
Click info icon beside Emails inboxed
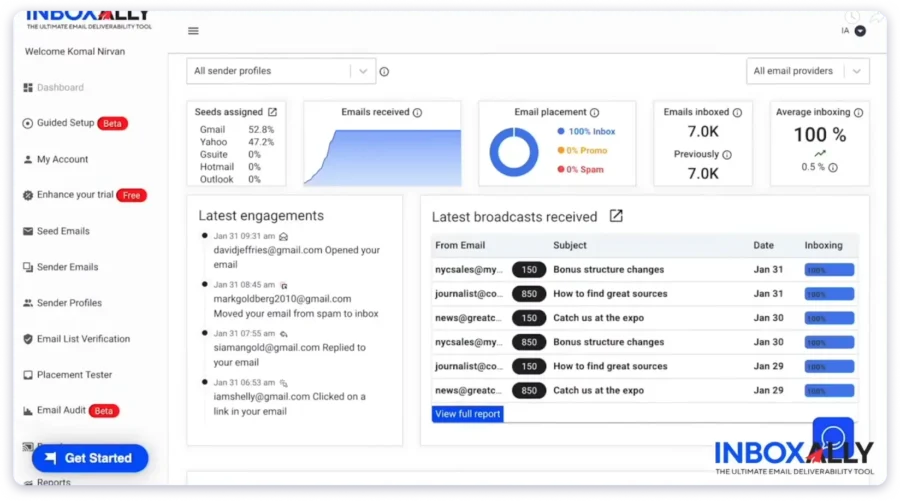(737, 113)
